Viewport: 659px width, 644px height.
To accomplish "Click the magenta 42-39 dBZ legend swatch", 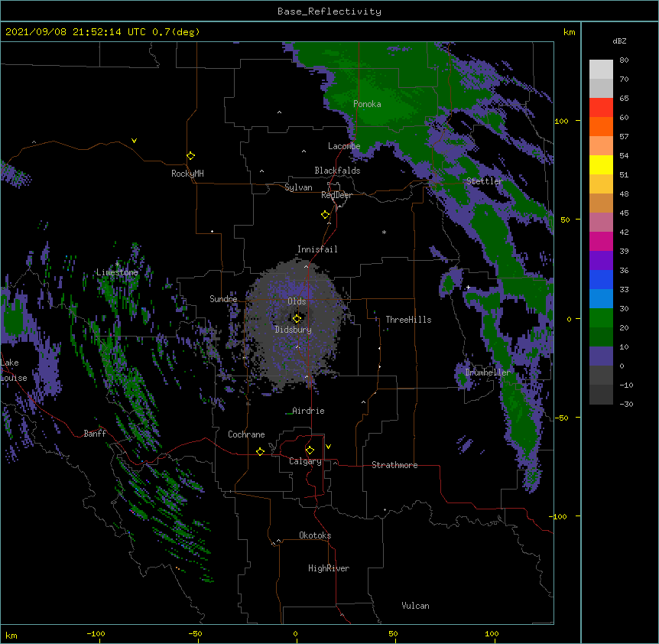I will coord(601,241).
